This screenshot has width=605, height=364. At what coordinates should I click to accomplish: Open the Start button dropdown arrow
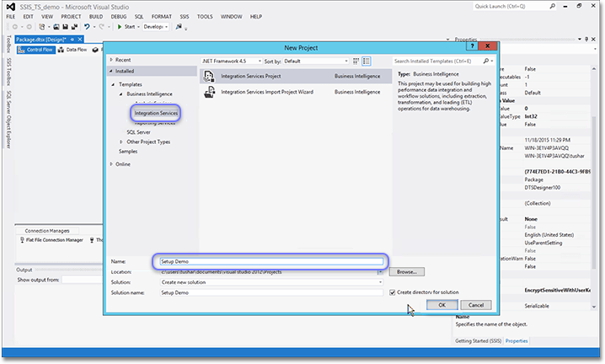(138, 27)
